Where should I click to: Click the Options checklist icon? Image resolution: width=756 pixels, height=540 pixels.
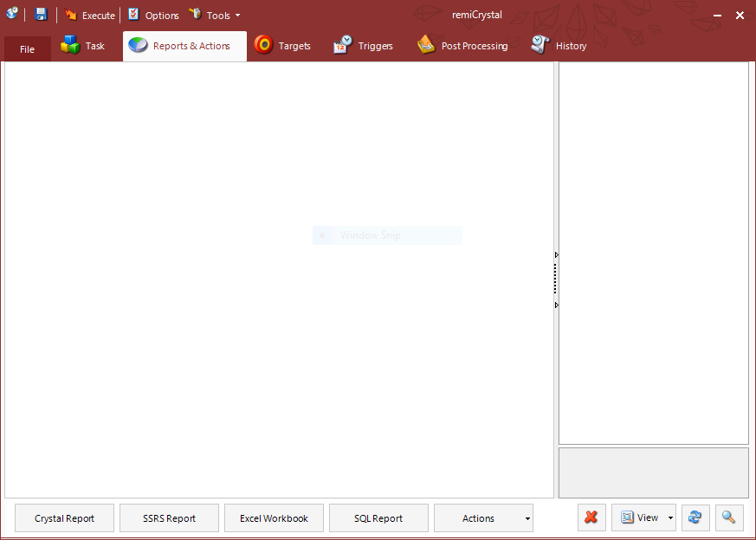133,14
